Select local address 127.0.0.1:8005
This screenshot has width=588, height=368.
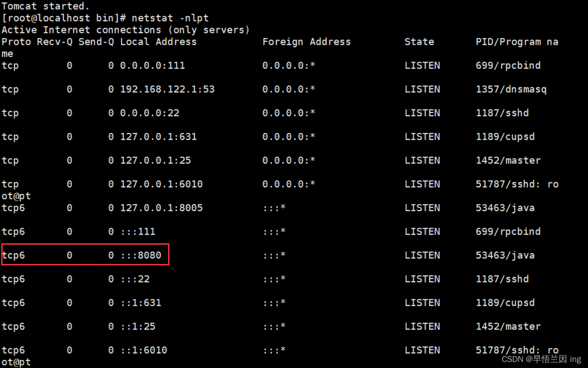161,208
